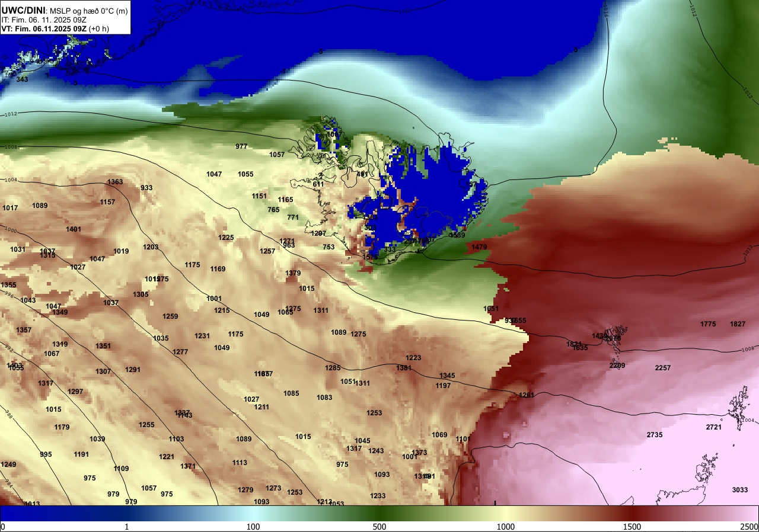Image resolution: width=759 pixels, height=532 pixels.
Task: Click the 1203 height value on the map
Action: [151, 247]
